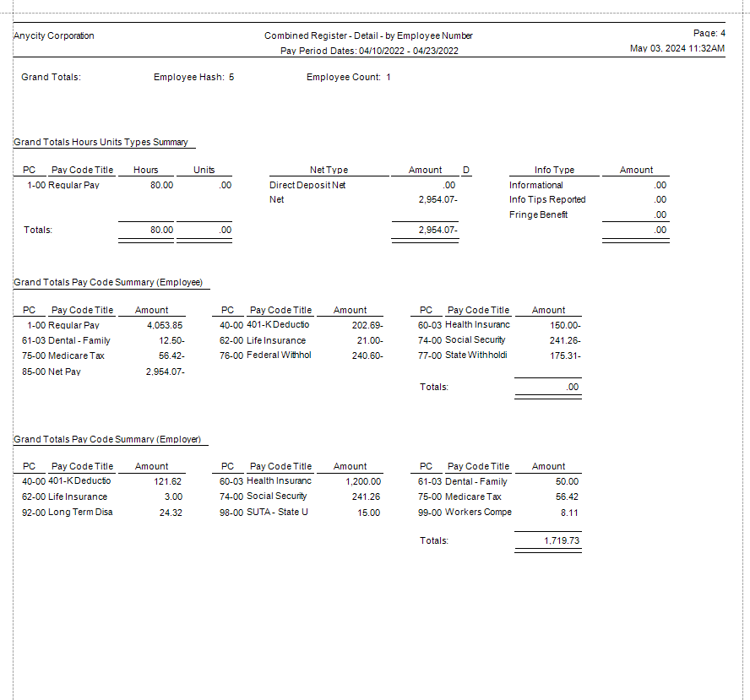
Task: Select the Pay Period Dates line
Action: pyautogui.click(x=368, y=51)
